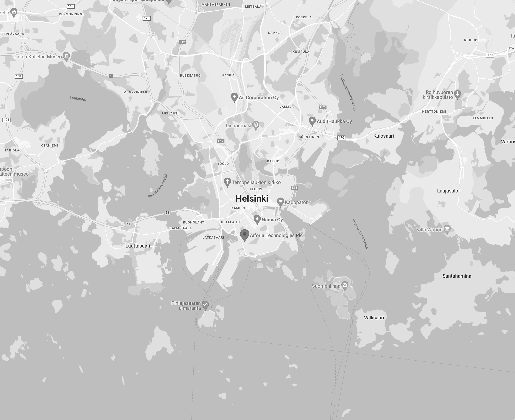Click the Otaniemi label

click(50, 145)
